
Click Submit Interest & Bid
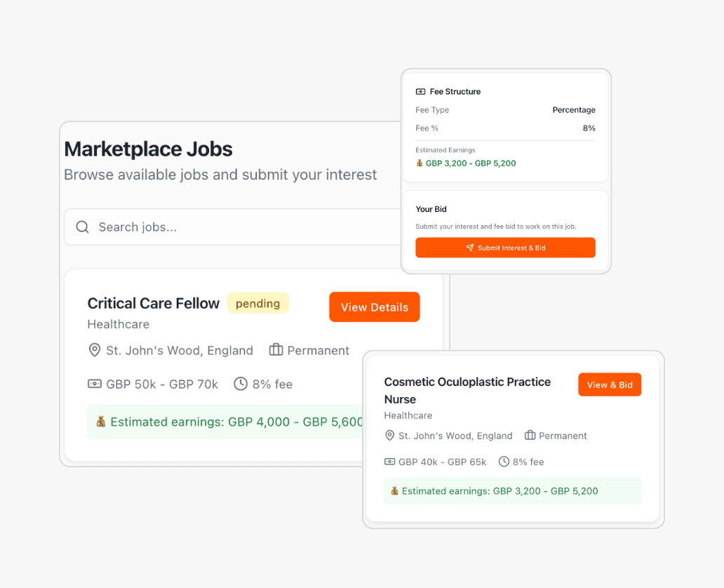click(x=505, y=248)
